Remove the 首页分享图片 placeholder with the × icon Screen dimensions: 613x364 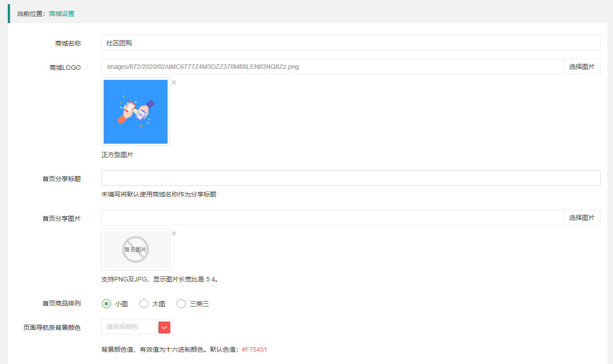coord(174,234)
